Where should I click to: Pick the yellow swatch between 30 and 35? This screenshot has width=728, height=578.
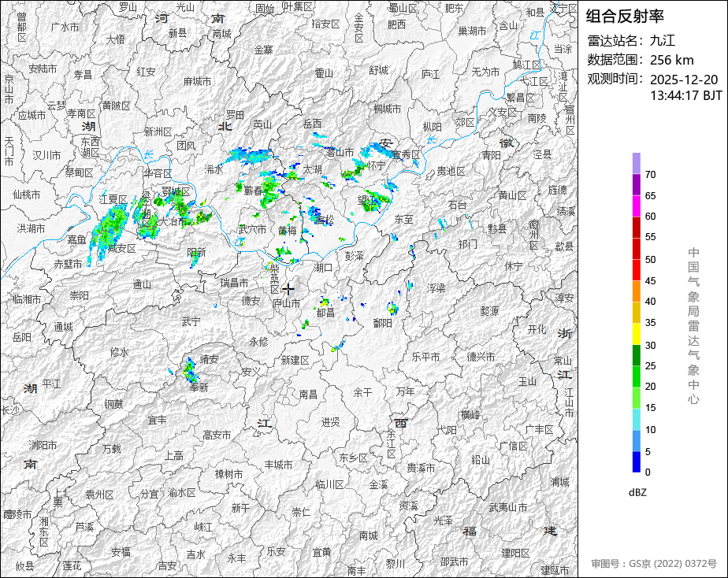tap(637, 334)
